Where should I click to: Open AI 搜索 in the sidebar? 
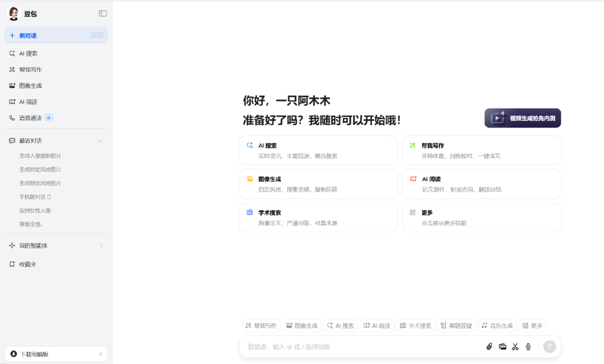coord(56,54)
